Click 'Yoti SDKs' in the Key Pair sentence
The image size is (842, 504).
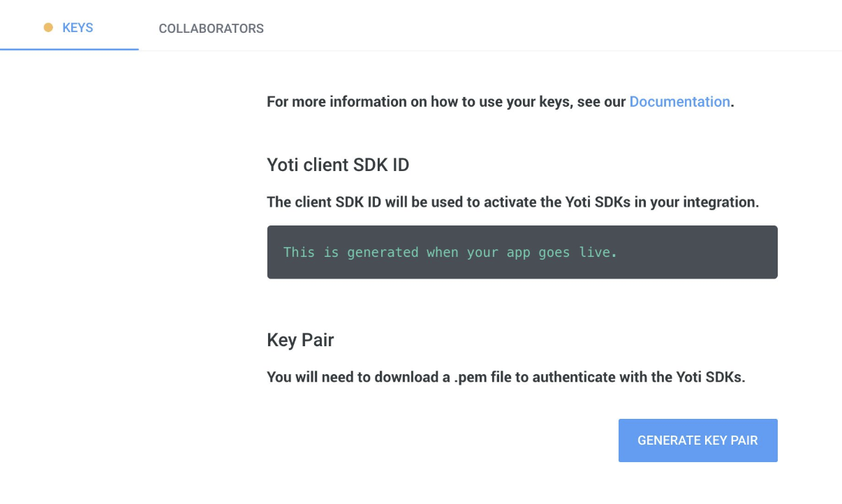pyautogui.click(x=710, y=378)
